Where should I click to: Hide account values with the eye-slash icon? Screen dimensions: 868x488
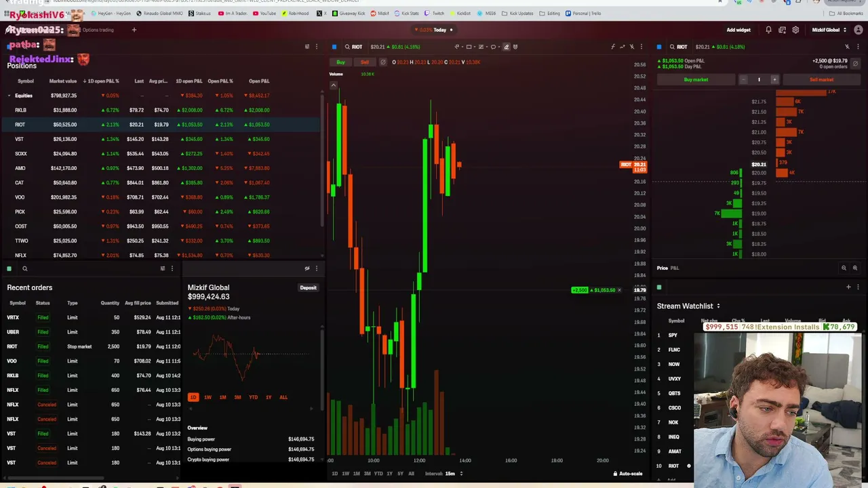coord(307,268)
